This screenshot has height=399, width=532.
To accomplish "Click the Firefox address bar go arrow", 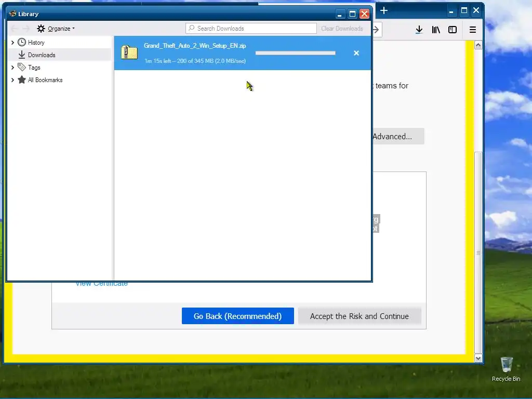I will [376, 30].
